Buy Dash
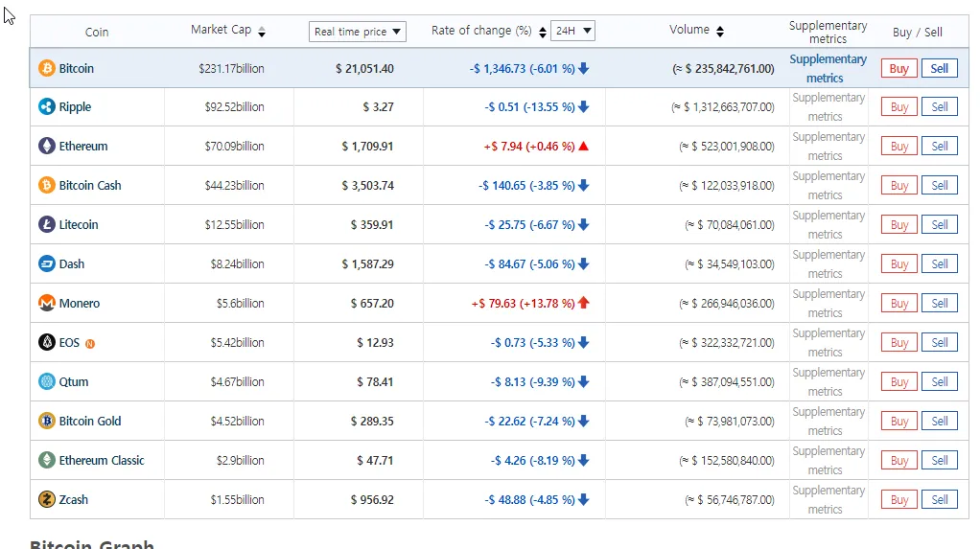Viewport: 980px width, 549px height. [899, 264]
